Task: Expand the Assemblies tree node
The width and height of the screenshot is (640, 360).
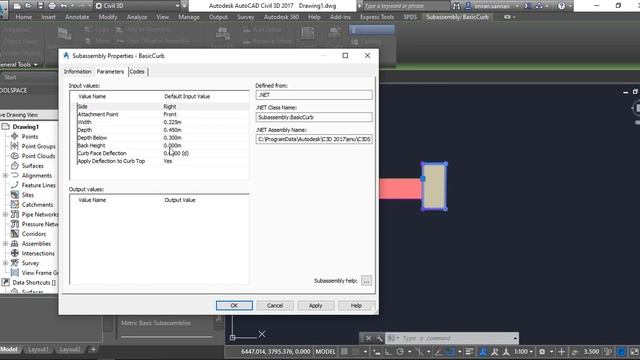Action: (x=5, y=244)
